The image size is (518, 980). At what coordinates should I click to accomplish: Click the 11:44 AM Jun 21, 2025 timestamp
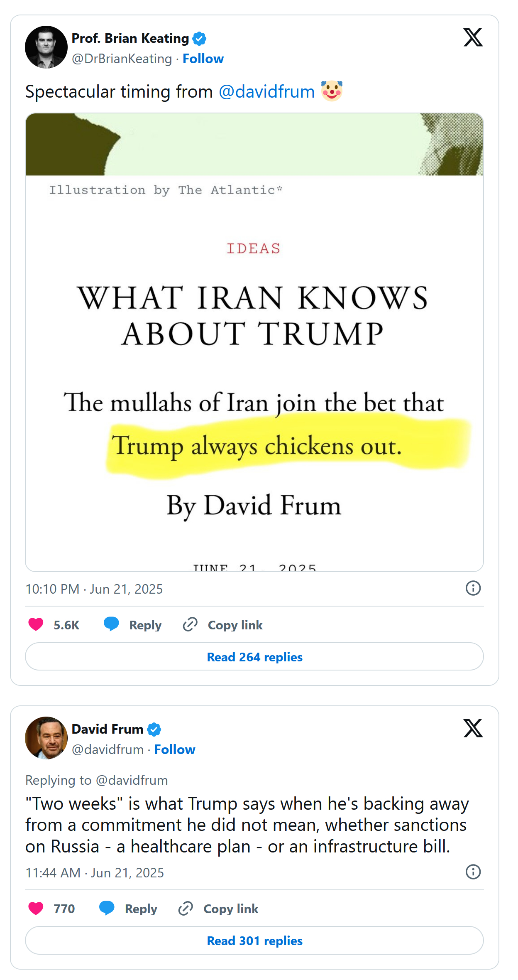(x=95, y=873)
